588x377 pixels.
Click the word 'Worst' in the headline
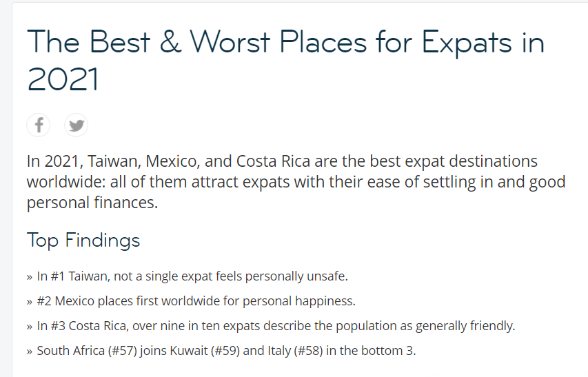(x=230, y=41)
